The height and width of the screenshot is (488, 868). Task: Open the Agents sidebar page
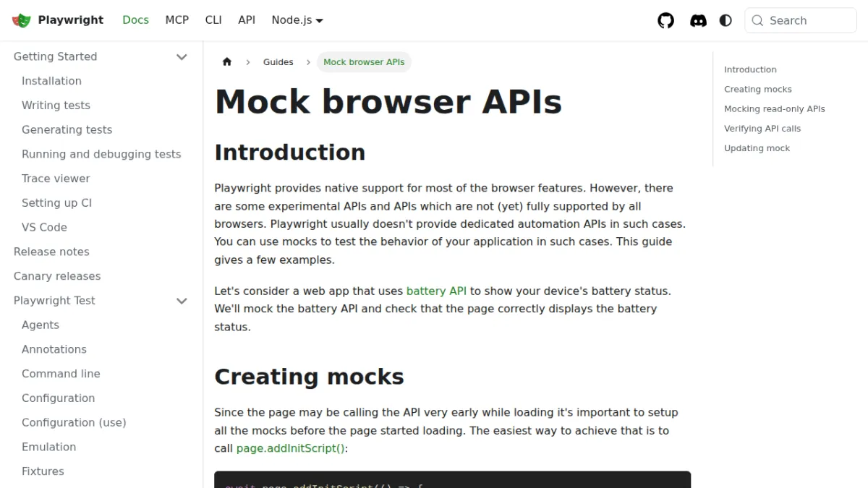click(x=41, y=325)
